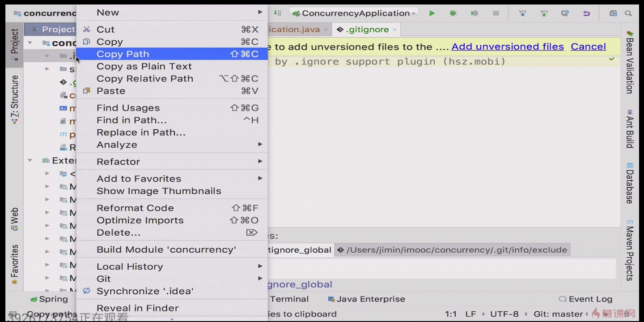Open the ConcurrencyApplication run configuration dropdown
644x322 pixels.
354,13
